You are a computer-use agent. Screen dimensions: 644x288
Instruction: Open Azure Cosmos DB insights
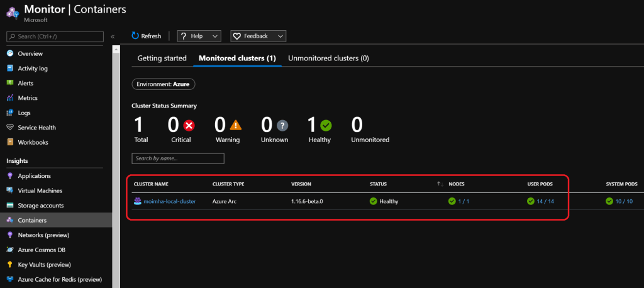pos(42,250)
